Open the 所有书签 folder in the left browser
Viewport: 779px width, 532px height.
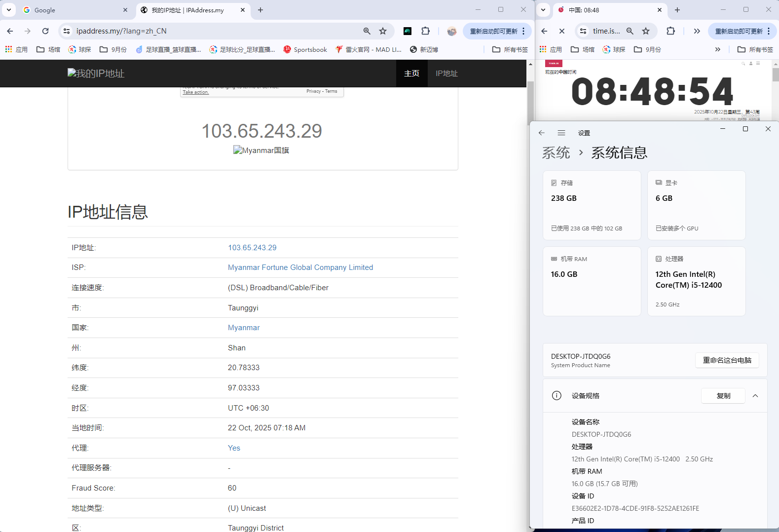pos(510,49)
